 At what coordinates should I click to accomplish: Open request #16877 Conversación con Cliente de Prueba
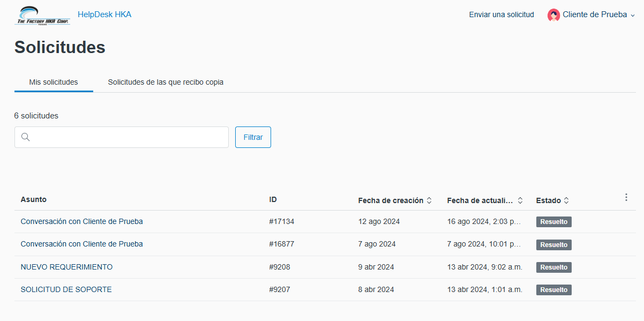81,244
